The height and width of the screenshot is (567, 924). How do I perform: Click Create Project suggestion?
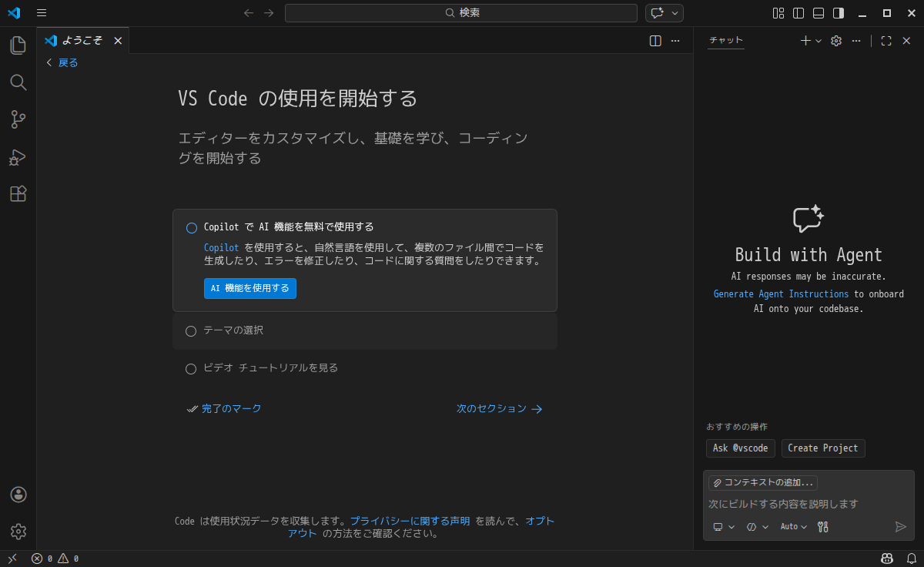click(x=823, y=448)
